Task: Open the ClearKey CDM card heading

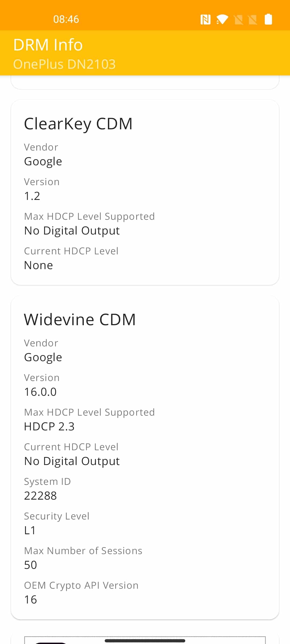Action: [78, 124]
